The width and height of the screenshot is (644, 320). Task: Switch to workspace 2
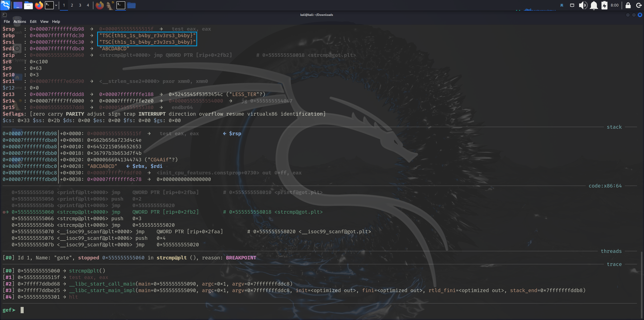click(72, 5)
